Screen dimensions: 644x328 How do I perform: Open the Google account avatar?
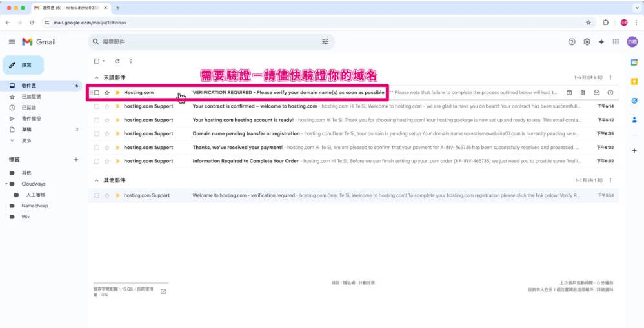coord(632,42)
